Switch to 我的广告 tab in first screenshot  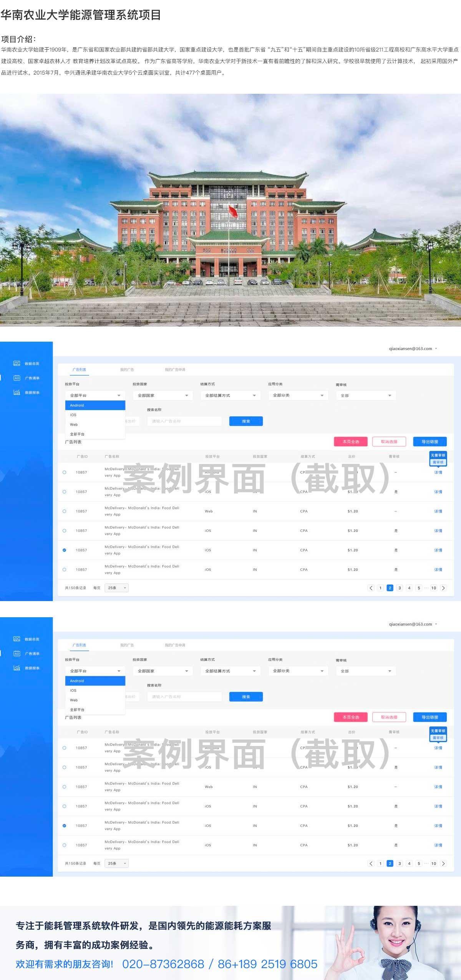point(127,370)
